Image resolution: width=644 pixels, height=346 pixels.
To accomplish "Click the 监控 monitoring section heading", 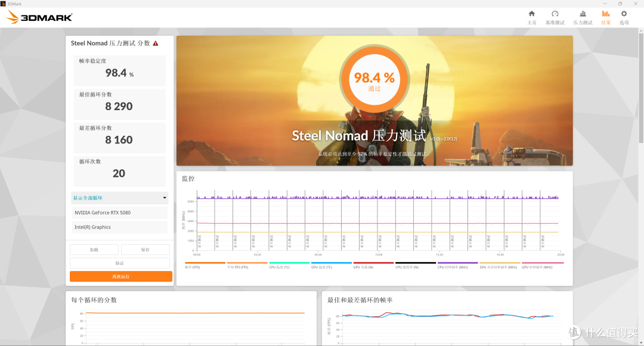I will pyautogui.click(x=188, y=179).
